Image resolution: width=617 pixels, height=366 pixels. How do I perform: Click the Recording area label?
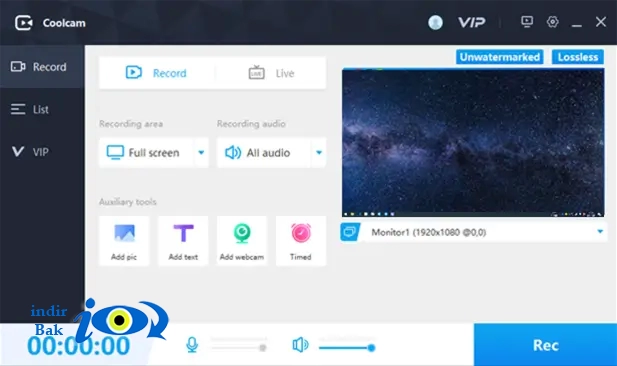(131, 124)
